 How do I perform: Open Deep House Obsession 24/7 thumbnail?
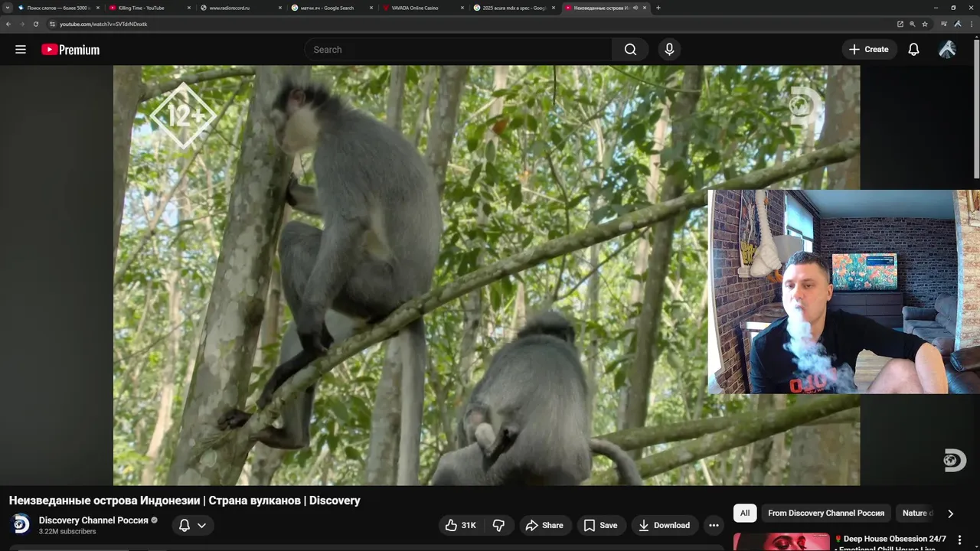click(x=781, y=542)
